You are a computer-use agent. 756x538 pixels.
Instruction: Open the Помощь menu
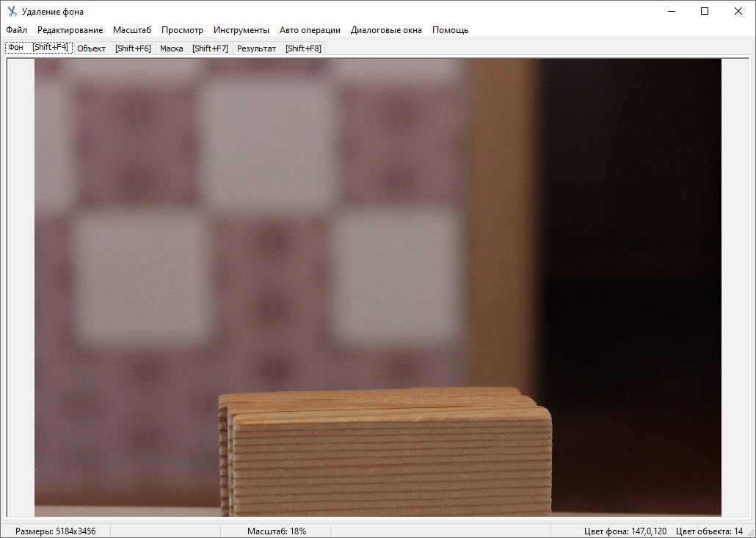point(450,30)
